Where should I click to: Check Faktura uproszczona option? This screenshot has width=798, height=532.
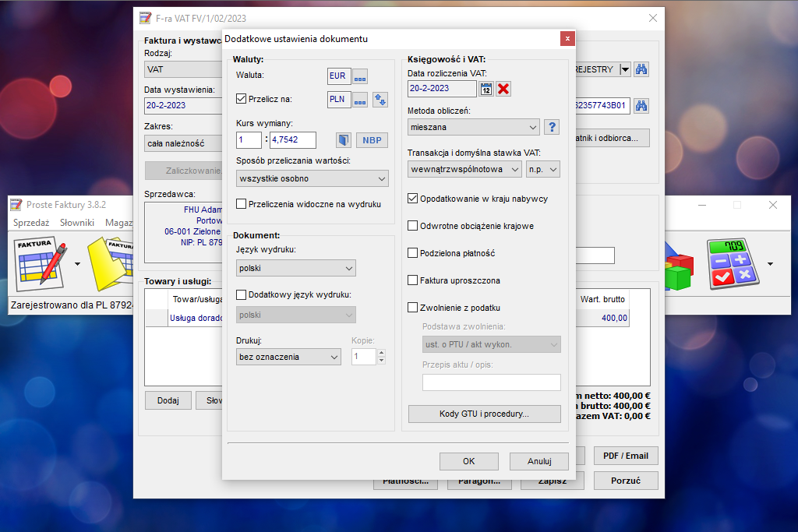413,280
